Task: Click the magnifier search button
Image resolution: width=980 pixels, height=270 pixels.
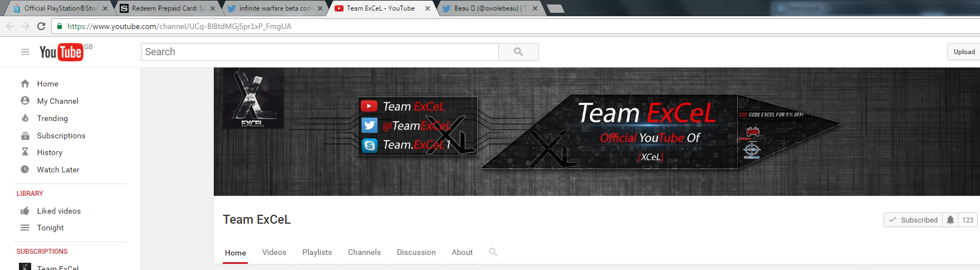Action: pos(518,52)
